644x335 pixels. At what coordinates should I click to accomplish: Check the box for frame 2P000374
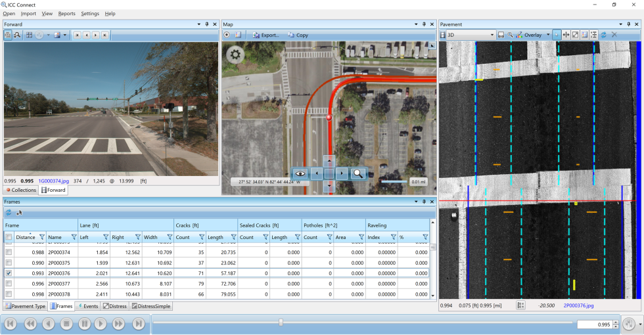click(9, 252)
